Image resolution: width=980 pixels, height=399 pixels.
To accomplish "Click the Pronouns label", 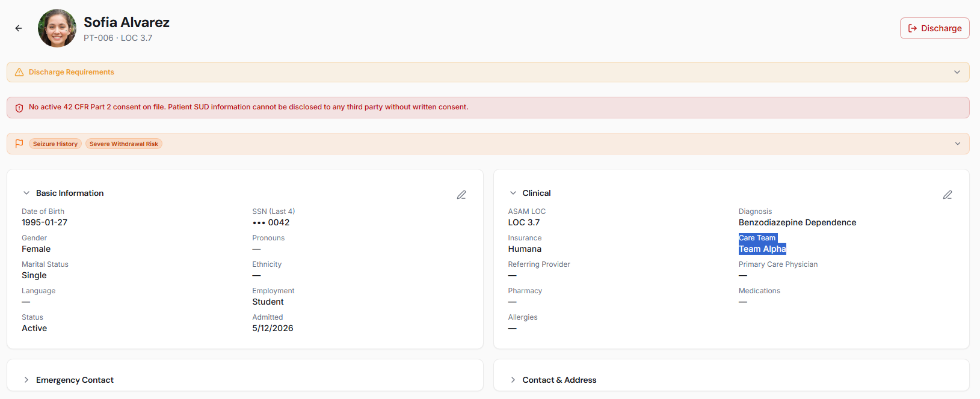I will [268, 238].
